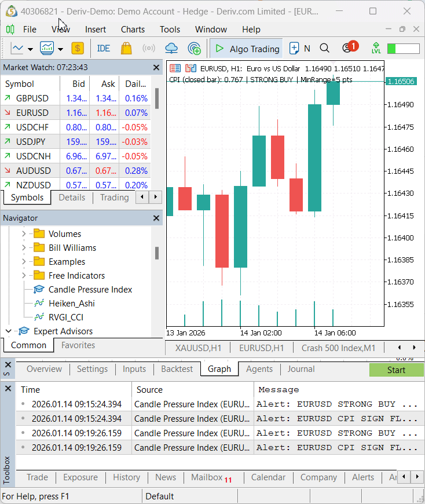Open the VPS cloud hosting icon

pos(171,49)
